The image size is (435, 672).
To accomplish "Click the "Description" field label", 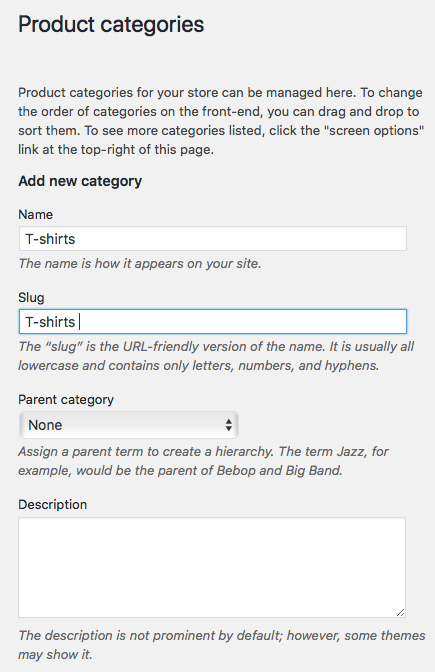I will [53, 504].
